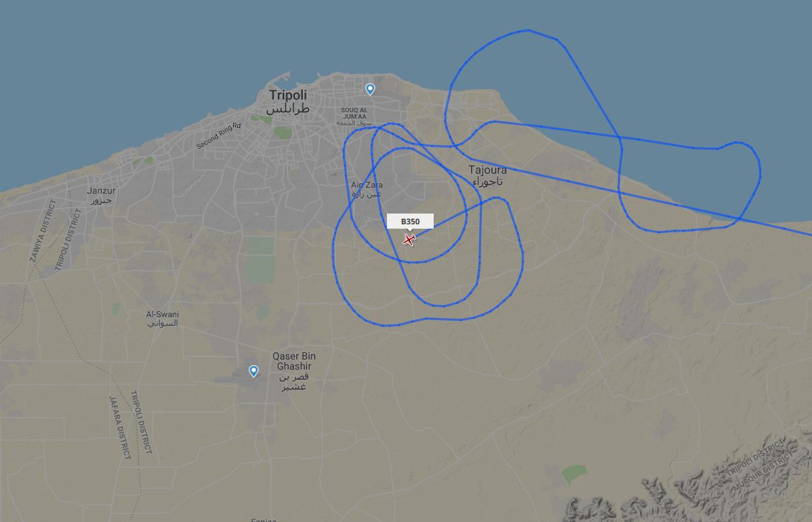
Task: Click the red B350 aircraft icon
Action: point(409,239)
